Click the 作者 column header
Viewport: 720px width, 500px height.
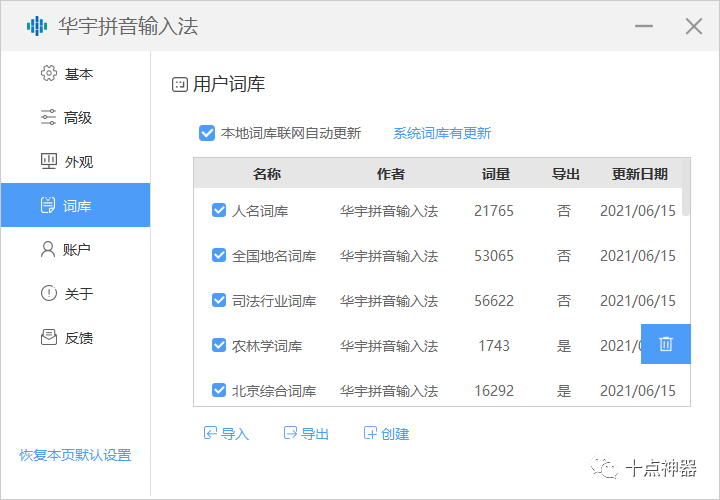coord(390,174)
